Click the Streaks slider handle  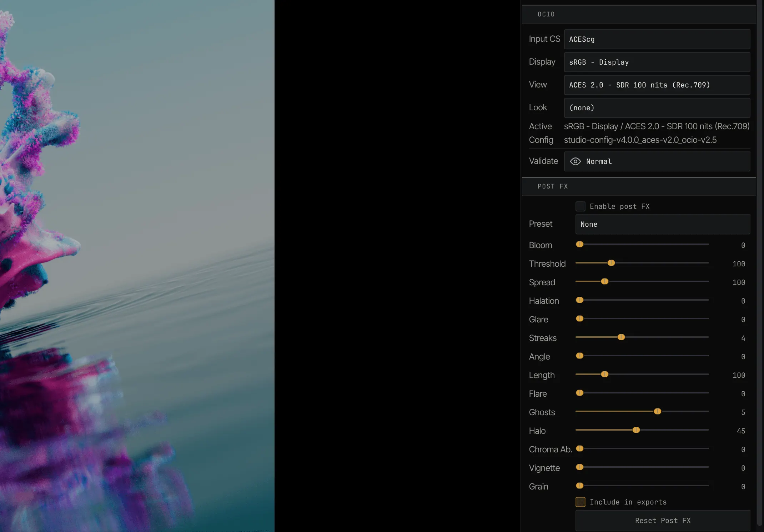coord(621,337)
